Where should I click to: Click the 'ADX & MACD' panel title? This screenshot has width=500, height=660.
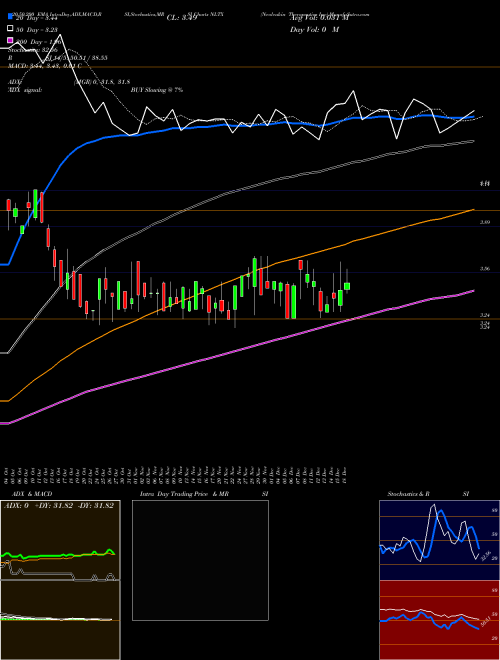(32, 494)
